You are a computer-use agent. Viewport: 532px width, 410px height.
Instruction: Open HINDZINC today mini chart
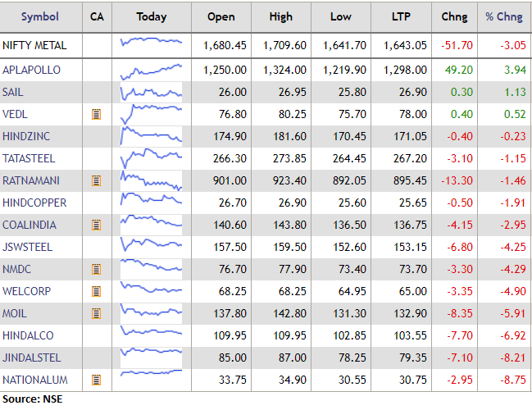coord(151,136)
